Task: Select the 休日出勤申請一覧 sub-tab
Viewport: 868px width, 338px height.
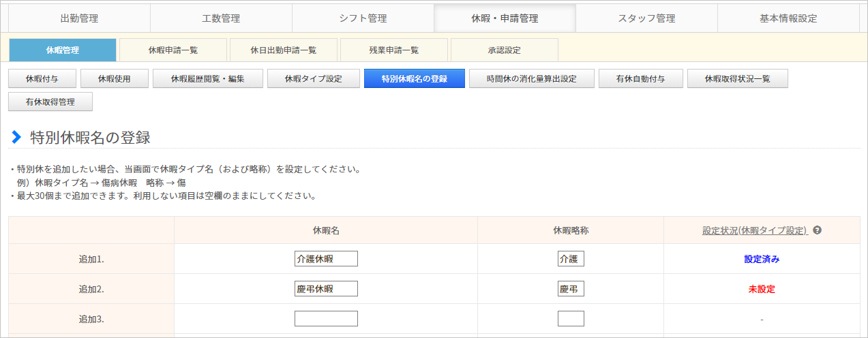Action: tap(284, 50)
